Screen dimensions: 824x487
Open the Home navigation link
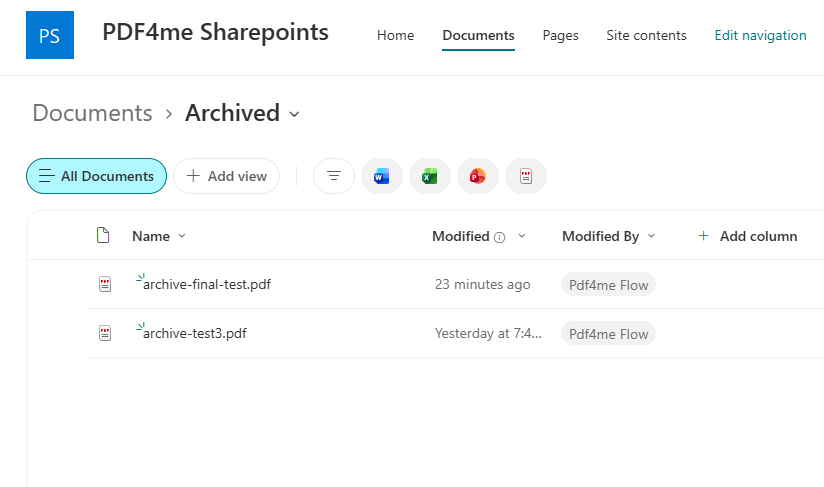click(395, 35)
